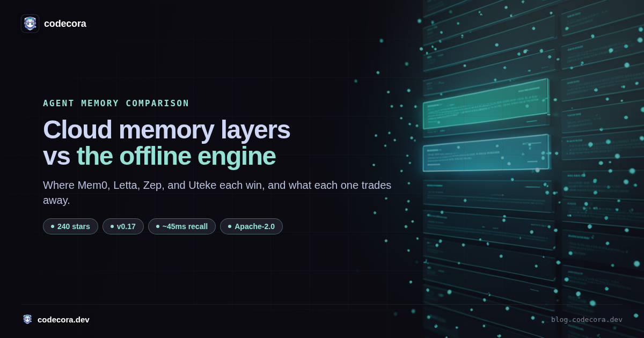Click the codecora mascot logo icon at top
Screen dimensions: 644x338
(x=30, y=24)
